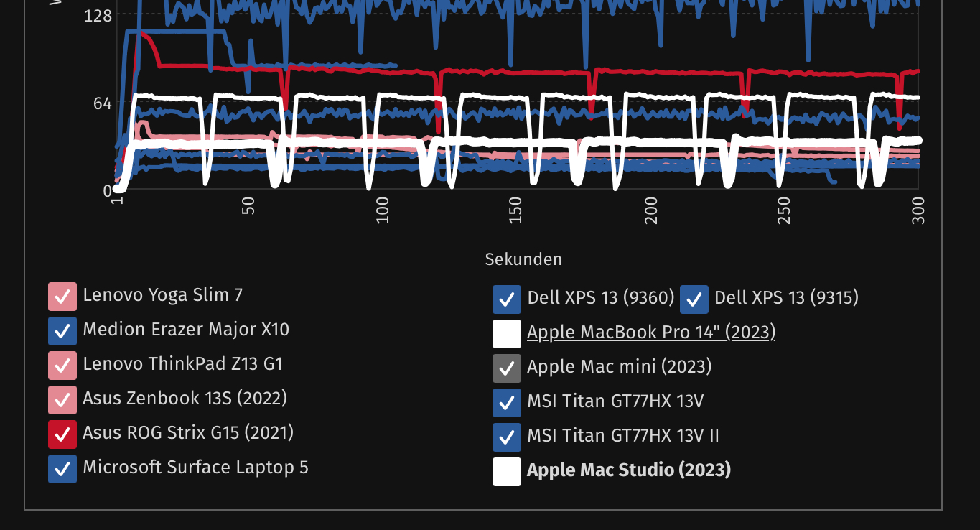This screenshot has height=530, width=980.
Task: Open the underlined Apple MacBook Pro 14" (2023) link
Action: tap(651, 333)
